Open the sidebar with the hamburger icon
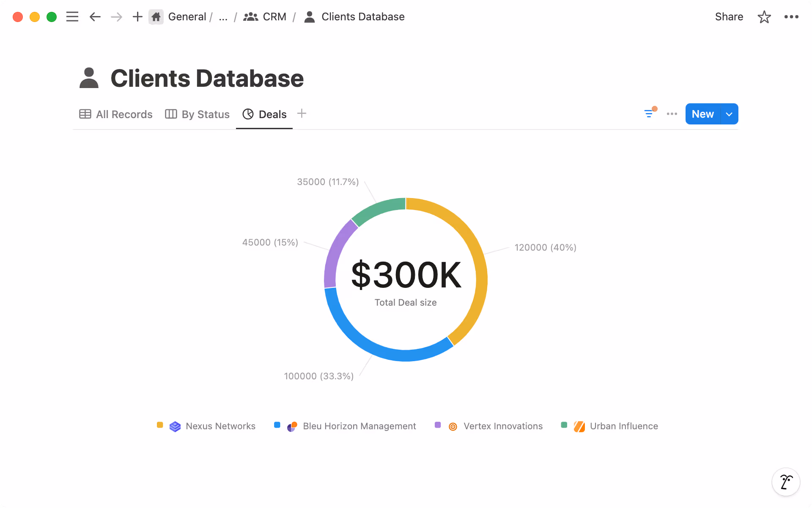 pos(72,17)
